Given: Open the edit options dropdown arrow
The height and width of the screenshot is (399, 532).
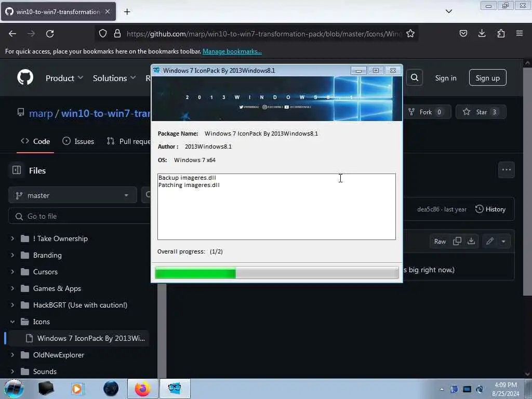Looking at the screenshot, I should (503, 241).
